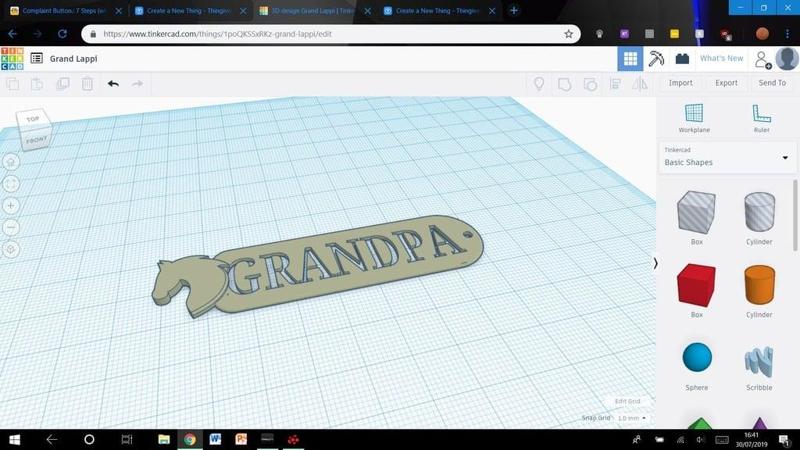Toggle the show-all lightbulb icon
The height and width of the screenshot is (450, 800).
pyautogui.click(x=539, y=84)
